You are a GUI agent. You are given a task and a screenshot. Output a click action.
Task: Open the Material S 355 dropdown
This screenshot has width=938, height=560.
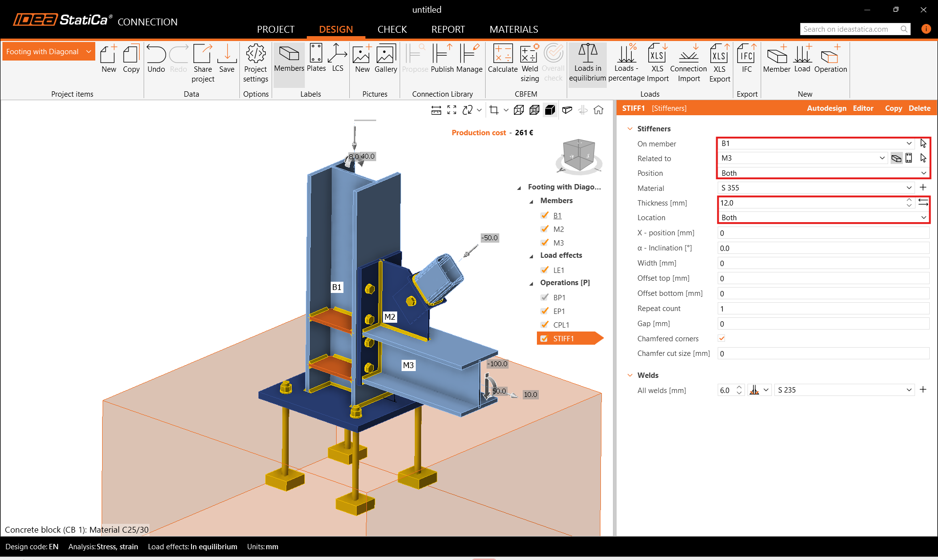click(x=816, y=188)
